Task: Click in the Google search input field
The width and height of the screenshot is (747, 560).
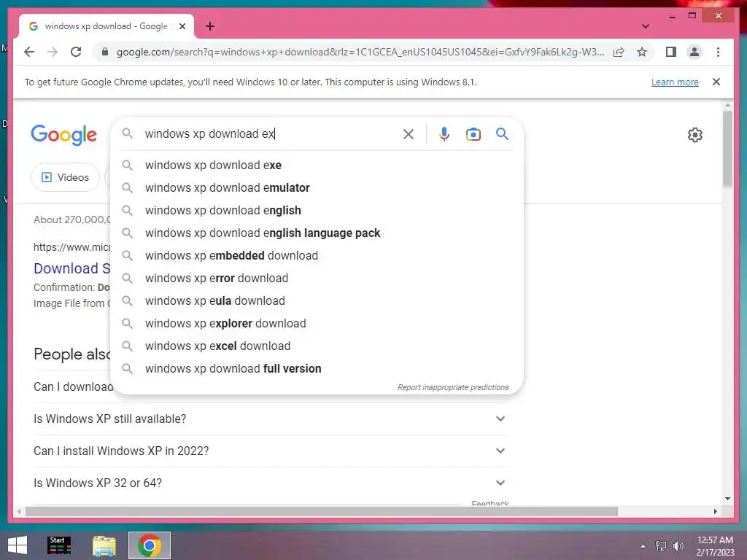Action: pyautogui.click(x=271, y=134)
